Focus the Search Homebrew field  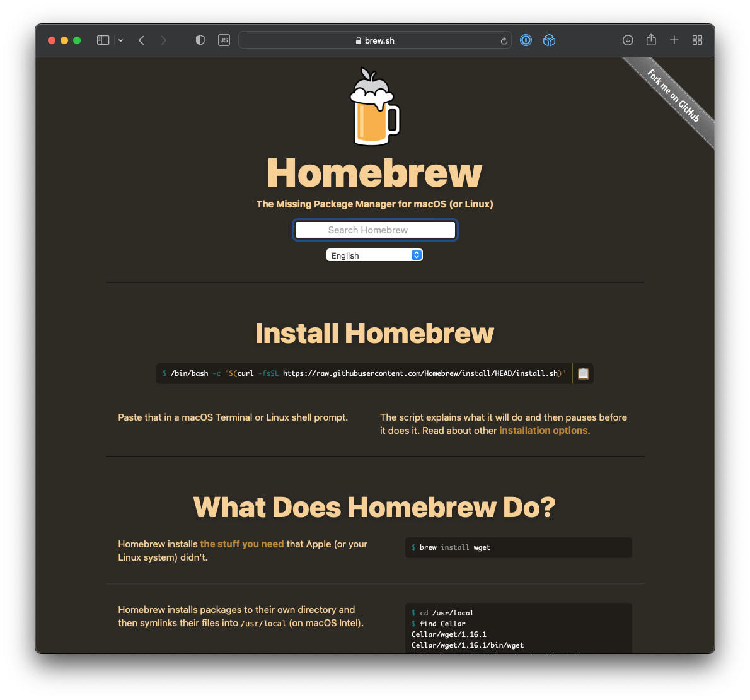[x=375, y=230]
